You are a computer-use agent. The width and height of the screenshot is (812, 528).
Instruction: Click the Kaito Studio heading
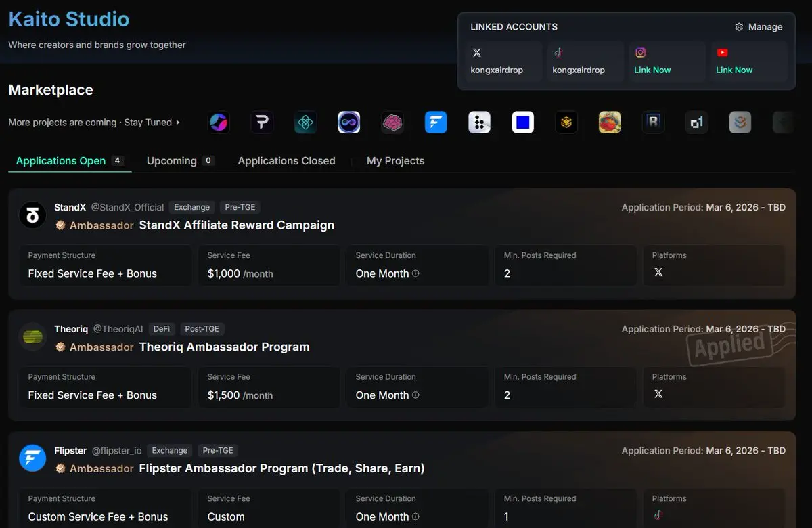(69, 19)
